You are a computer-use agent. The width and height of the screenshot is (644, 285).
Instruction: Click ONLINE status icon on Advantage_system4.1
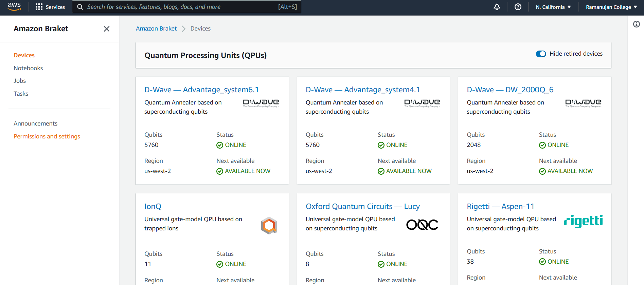click(x=381, y=145)
